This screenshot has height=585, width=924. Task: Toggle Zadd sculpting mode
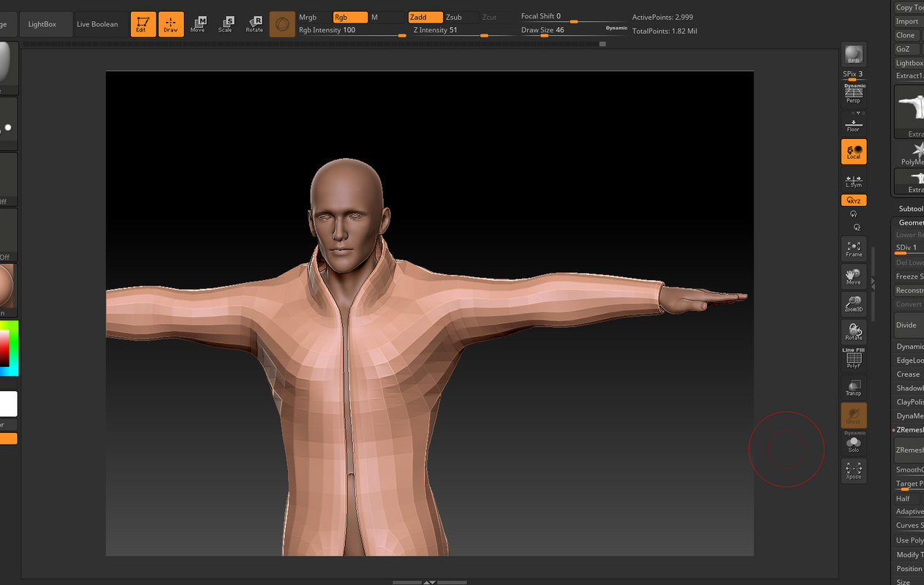pos(425,17)
